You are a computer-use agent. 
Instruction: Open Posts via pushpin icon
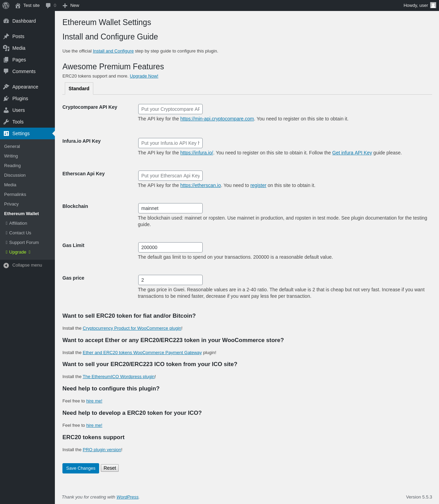point(6,36)
